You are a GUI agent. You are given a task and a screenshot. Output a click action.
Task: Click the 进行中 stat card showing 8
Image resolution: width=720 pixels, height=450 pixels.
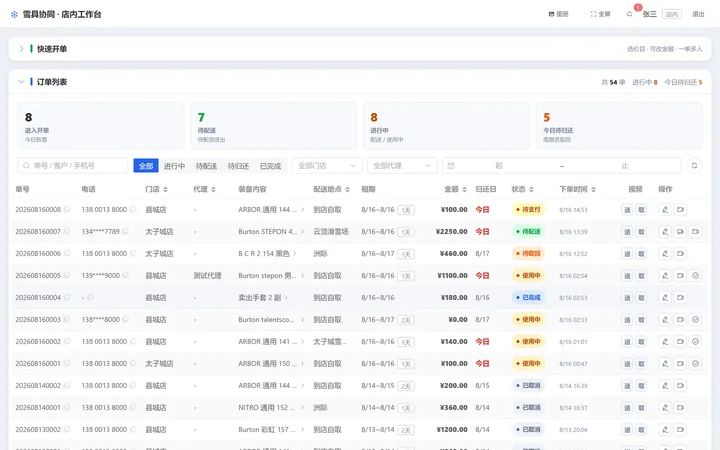coord(446,126)
